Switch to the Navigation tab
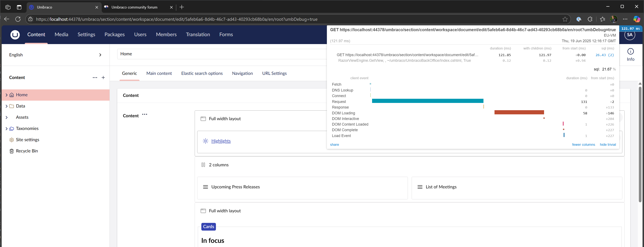644x247 pixels. (x=242, y=73)
